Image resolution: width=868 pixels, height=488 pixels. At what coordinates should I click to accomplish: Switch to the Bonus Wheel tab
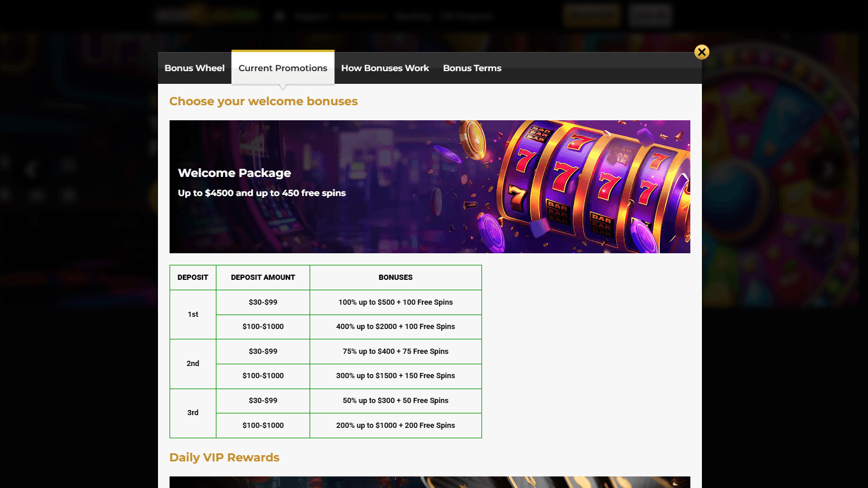pos(194,68)
